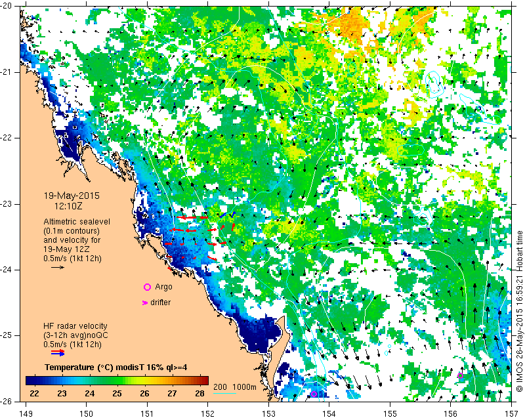Image resolution: width=525 pixels, height=420 pixels.
Task: Click colorbar tick label 26
Action: (x=144, y=394)
